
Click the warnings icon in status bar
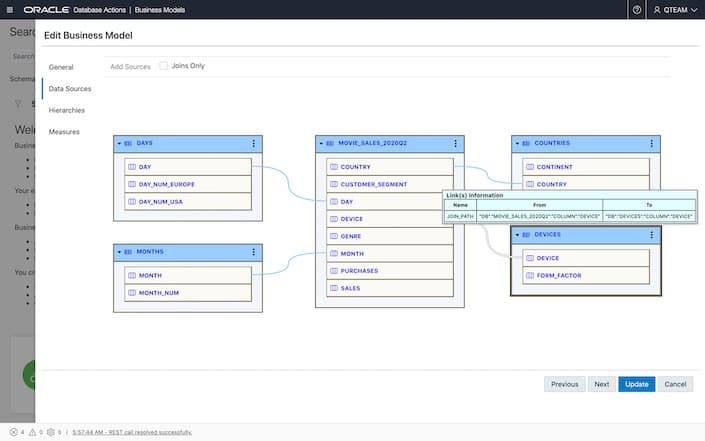click(32, 432)
